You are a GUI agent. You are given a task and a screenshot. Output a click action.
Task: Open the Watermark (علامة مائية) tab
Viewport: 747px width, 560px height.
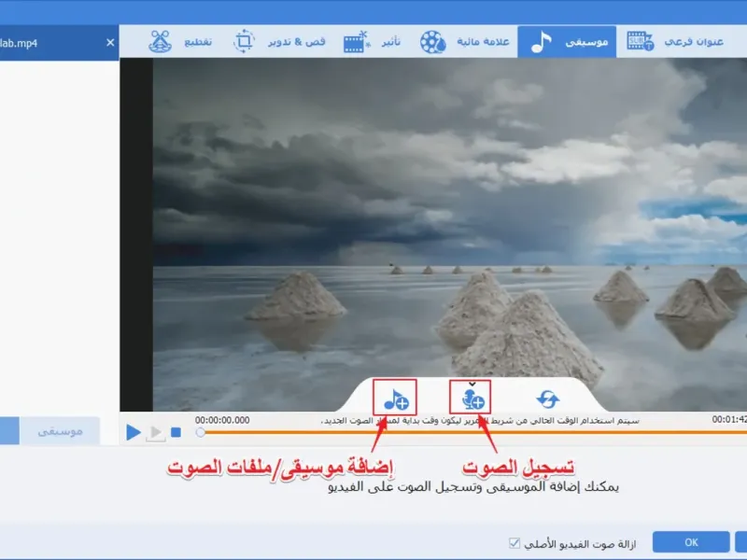(464, 42)
